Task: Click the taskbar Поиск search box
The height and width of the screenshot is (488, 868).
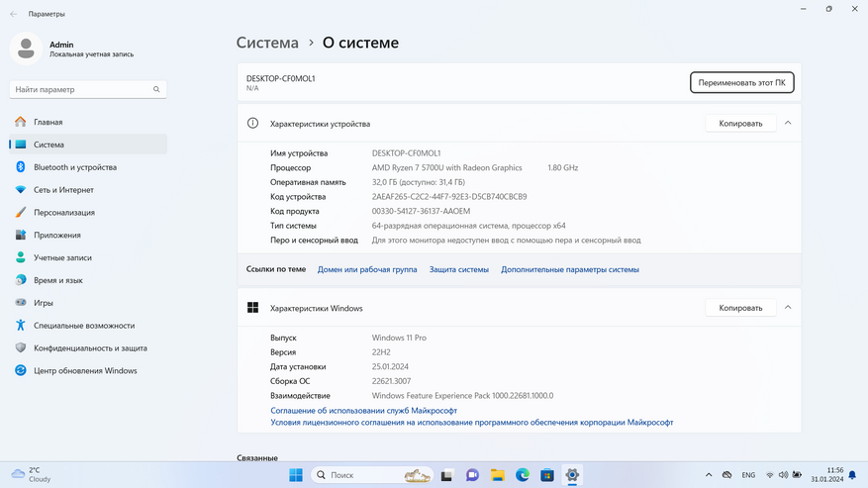Action: point(372,475)
